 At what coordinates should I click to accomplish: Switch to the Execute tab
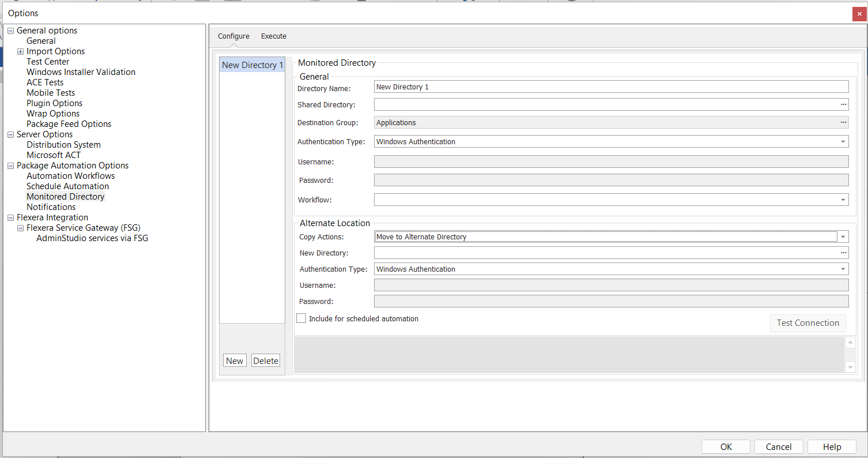pos(273,36)
